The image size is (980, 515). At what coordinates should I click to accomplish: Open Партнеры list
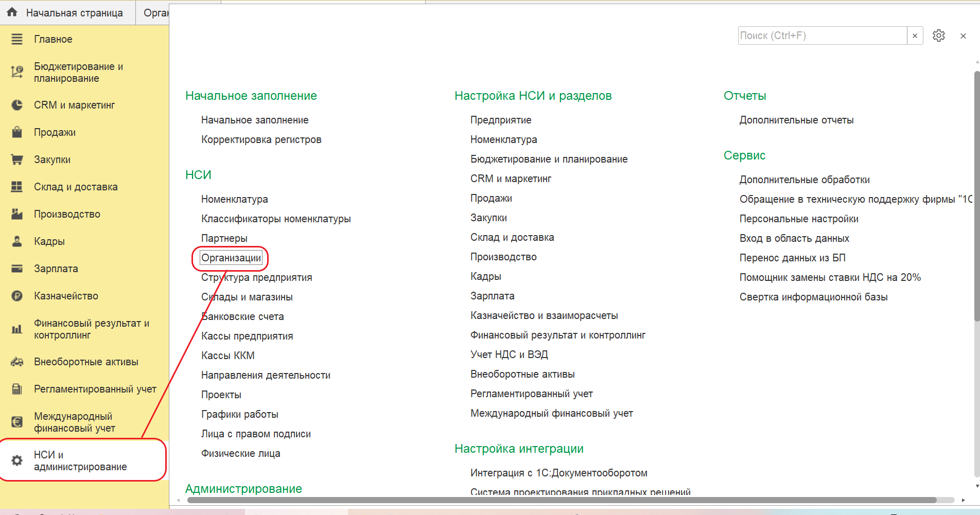[x=224, y=238]
